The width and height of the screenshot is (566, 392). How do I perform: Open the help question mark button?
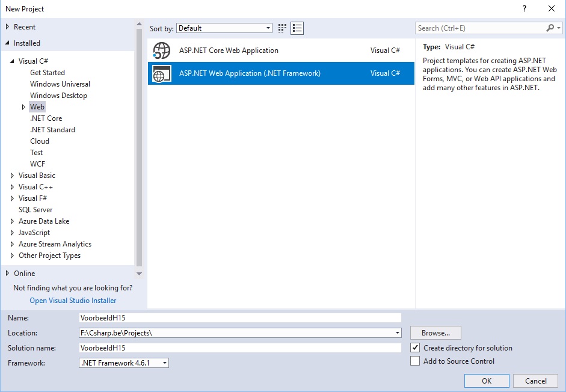[524, 8]
